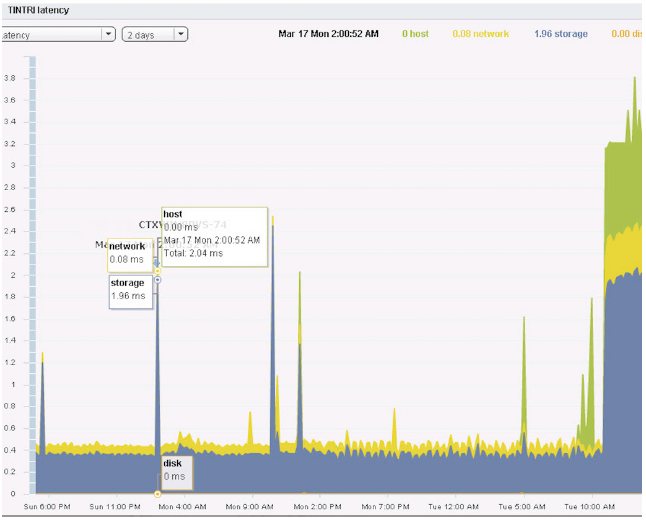Open the 2 days time range dropdown
Image resolution: width=646 pixels, height=521 pixels.
click(x=155, y=35)
